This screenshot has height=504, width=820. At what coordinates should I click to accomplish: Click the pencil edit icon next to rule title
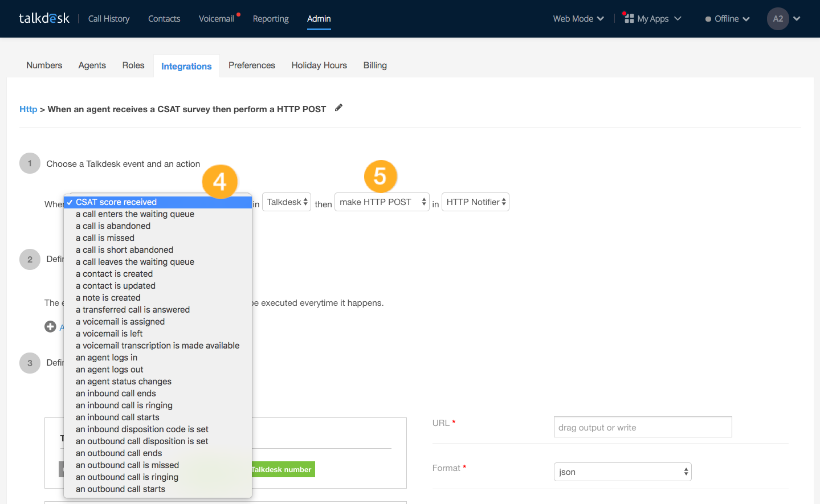[x=338, y=108]
